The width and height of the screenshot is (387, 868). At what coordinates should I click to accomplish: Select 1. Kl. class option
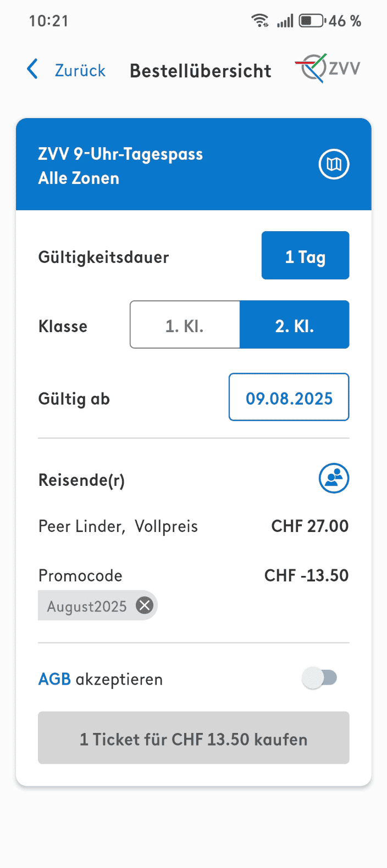185,325
